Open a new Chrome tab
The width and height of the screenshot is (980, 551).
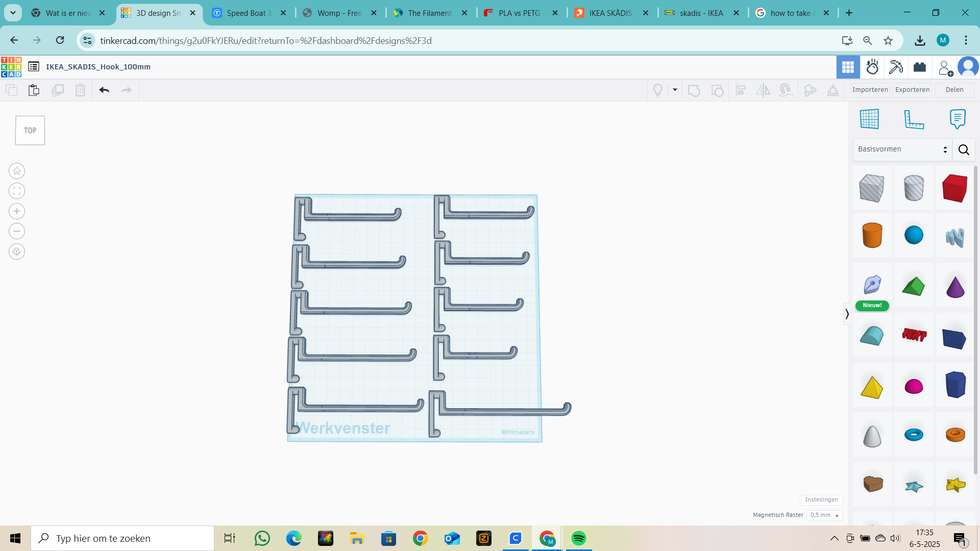[x=849, y=13]
